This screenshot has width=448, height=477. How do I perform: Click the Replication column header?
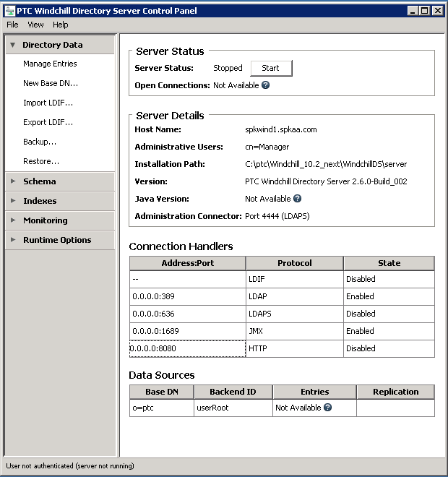[395, 392]
